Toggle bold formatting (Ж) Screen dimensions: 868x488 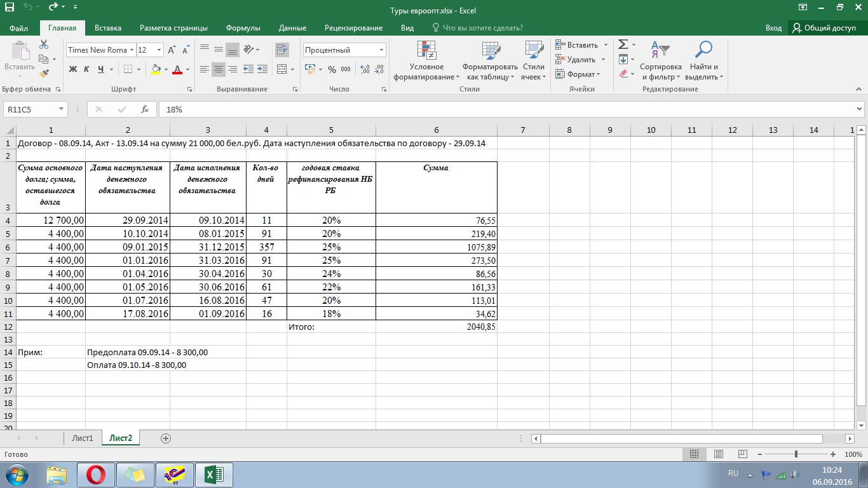click(73, 69)
